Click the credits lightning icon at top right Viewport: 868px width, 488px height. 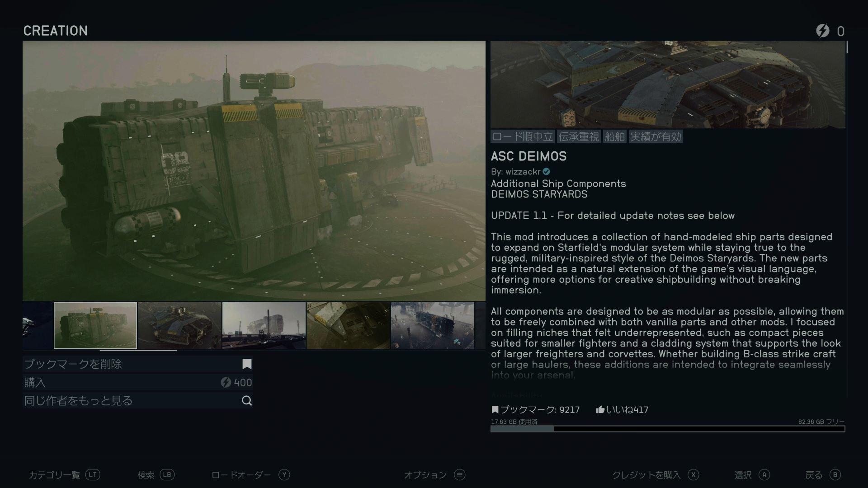point(822,31)
